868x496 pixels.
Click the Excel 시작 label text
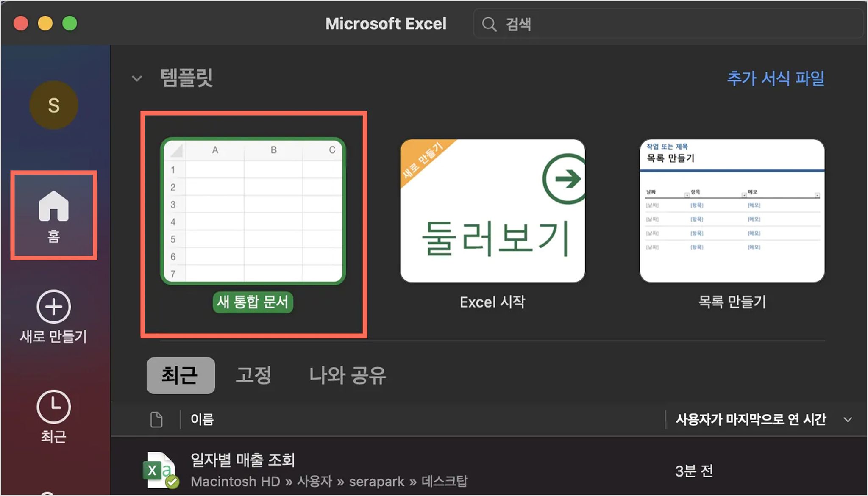492,302
